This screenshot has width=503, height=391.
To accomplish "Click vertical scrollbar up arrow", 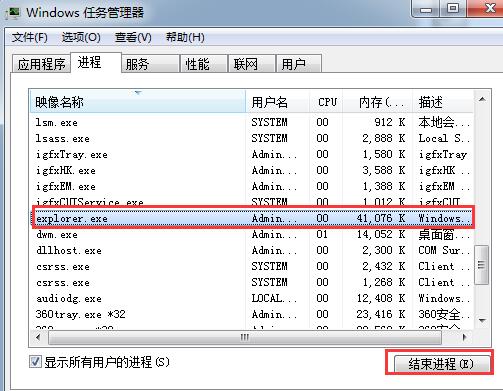I will pyautogui.click(x=482, y=99).
